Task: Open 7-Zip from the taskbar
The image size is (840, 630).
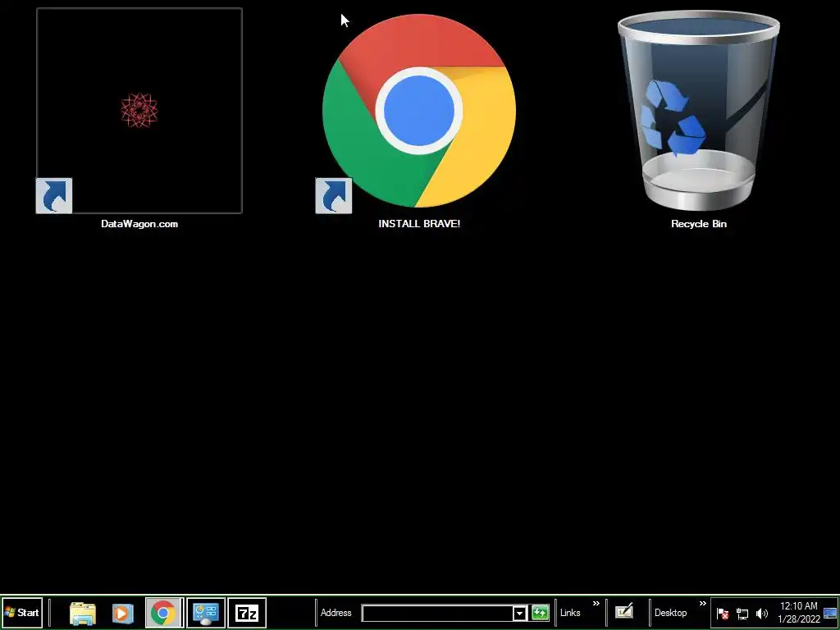Action: click(247, 612)
